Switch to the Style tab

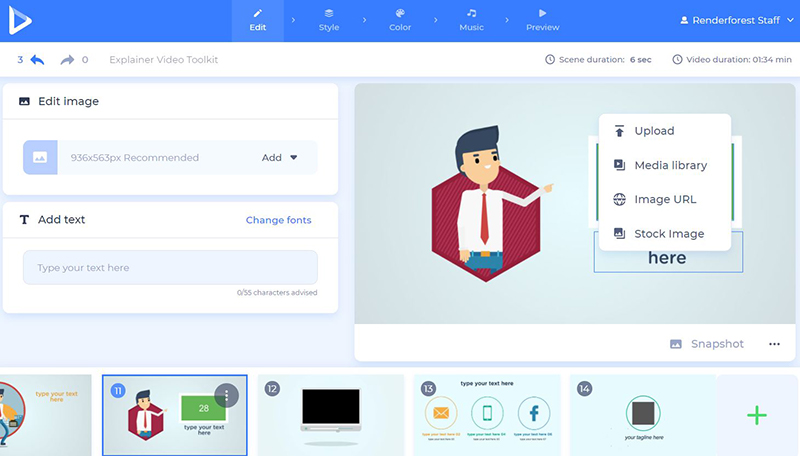pyautogui.click(x=329, y=20)
